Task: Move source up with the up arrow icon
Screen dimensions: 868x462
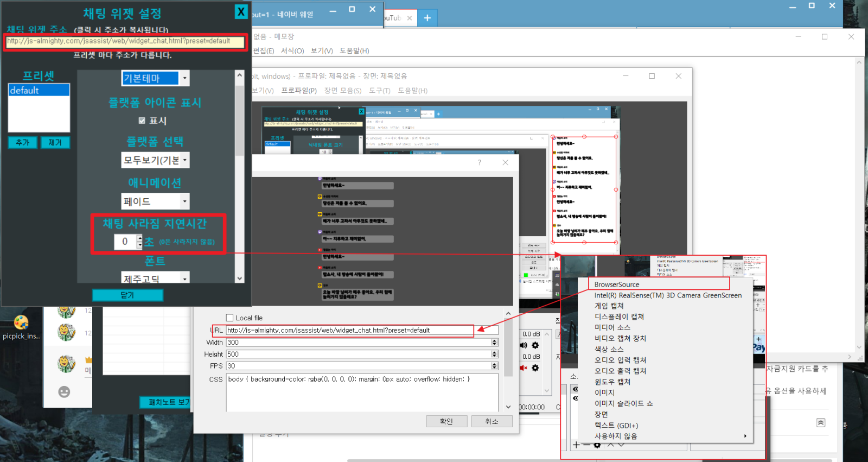Action: (x=611, y=445)
